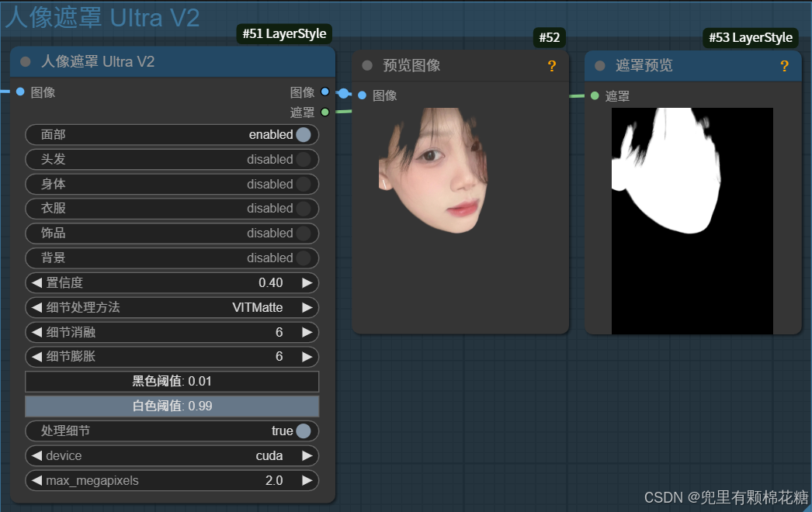Image resolution: width=812 pixels, height=512 pixels.
Task: Collapse the 遮罩预览 node via dot
Action: coord(599,66)
